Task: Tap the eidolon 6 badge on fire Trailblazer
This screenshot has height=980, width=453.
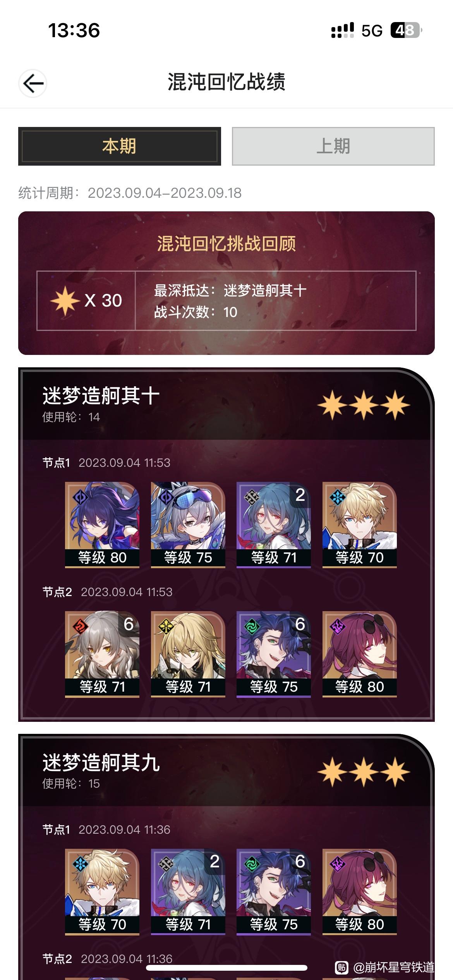Action: click(x=129, y=624)
